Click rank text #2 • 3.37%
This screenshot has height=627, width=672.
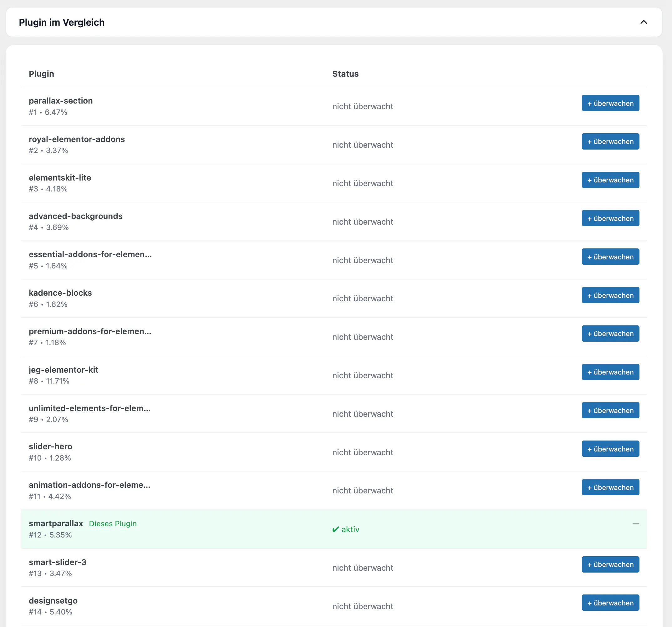pos(48,150)
